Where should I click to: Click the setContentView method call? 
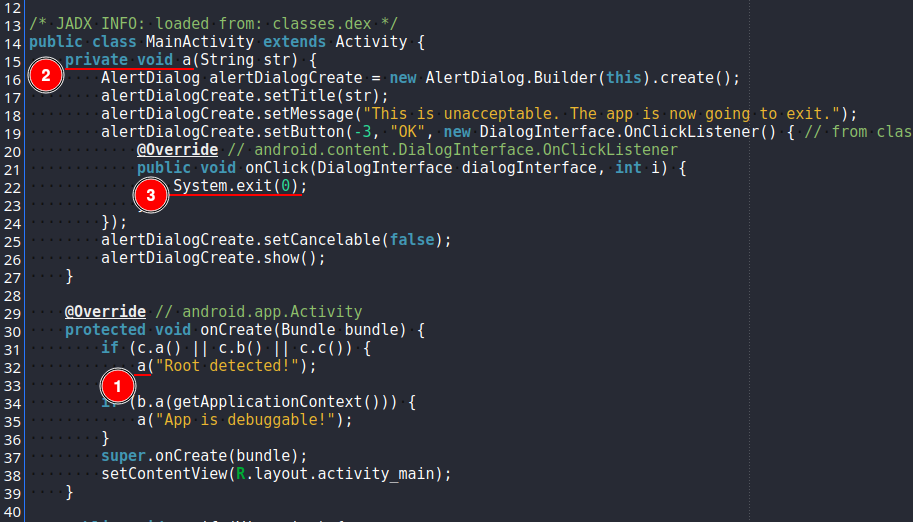(163, 474)
